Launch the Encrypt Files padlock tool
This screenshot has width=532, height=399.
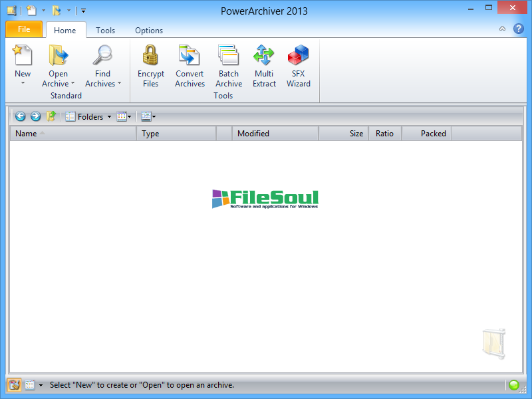click(x=151, y=66)
